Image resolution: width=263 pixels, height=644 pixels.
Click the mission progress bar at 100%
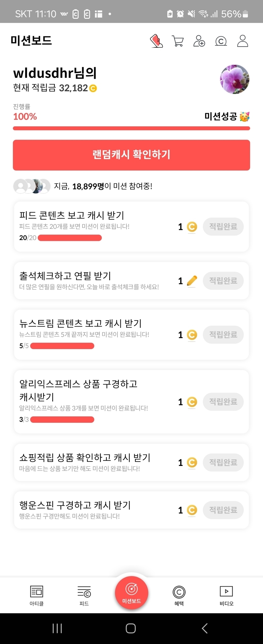pyautogui.click(x=131, y=128)
